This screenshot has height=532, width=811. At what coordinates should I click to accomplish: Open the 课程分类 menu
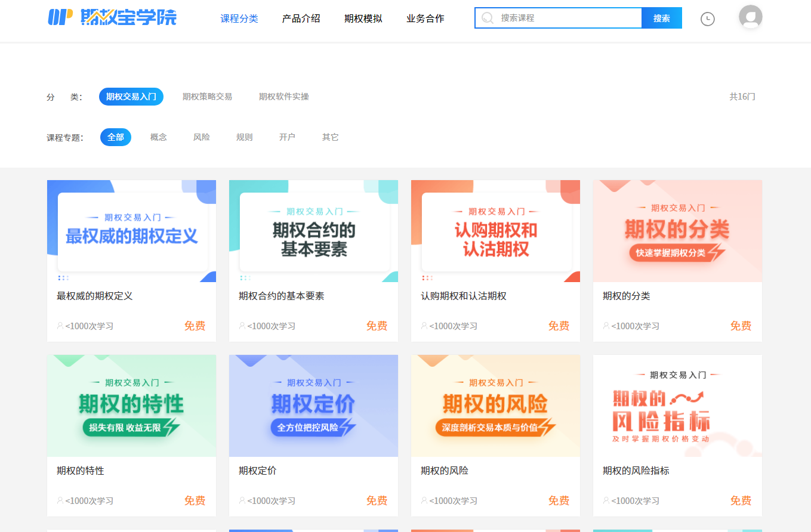(x=239, y=18)
